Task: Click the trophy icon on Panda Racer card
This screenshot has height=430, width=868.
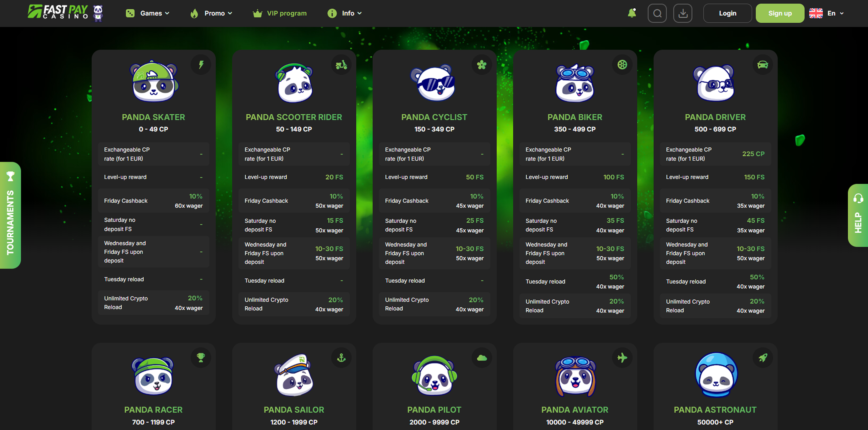Action: (201, 357)
